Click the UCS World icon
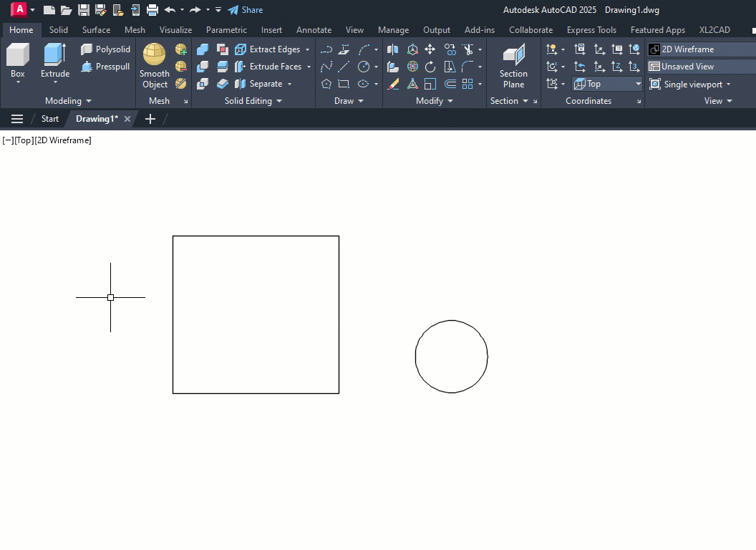Viewport: 756px width, 550px height. 634,49
